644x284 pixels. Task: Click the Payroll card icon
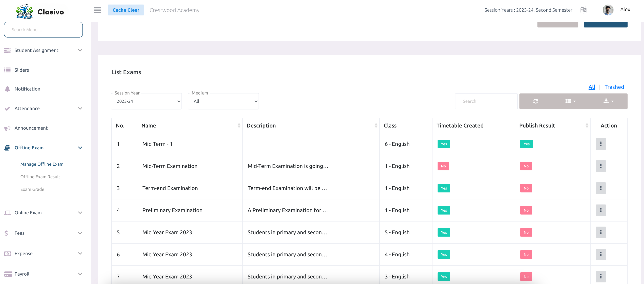point(8,274)
